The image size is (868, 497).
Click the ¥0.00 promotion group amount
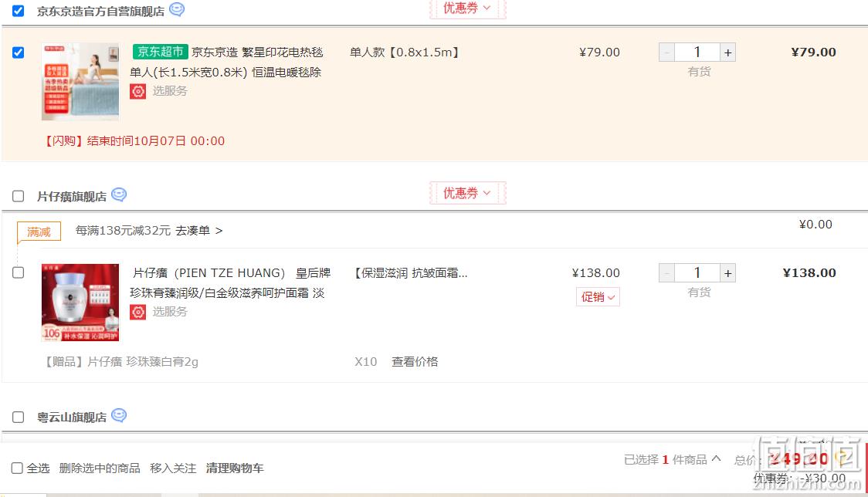tap(815, 224)
